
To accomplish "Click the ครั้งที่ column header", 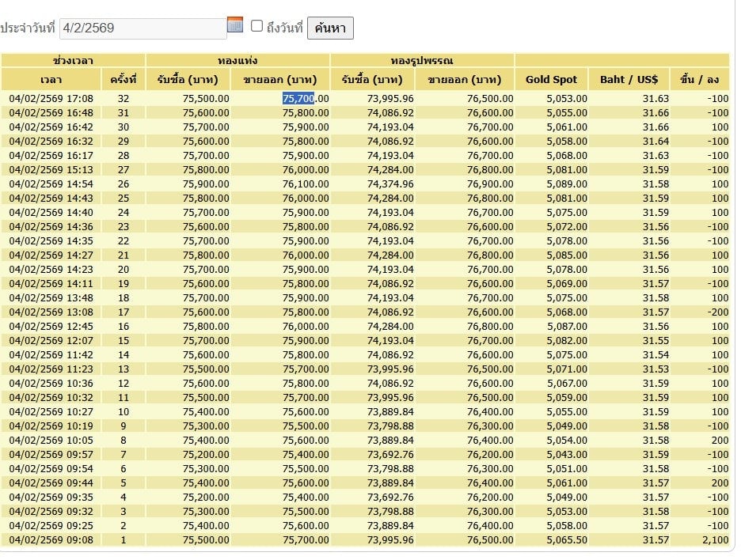I will 123,79.
